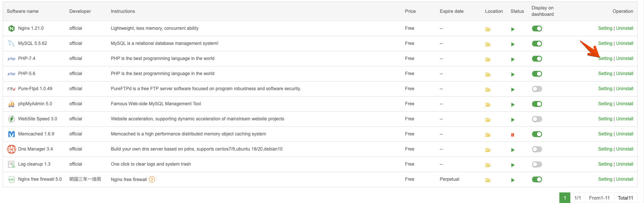
Task: Open the phpMyAdmin 5.0 location folder
Action: point(488,105)
